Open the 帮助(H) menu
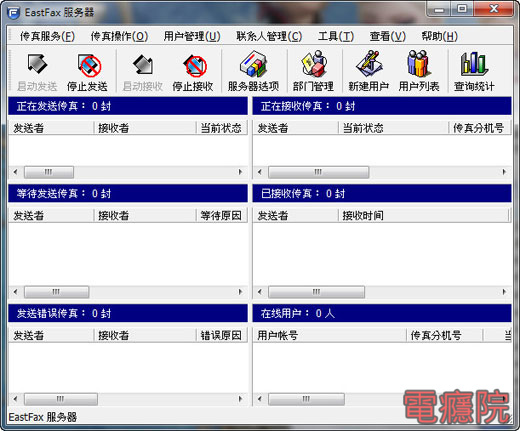The image size is (520, 431). (x=439, y=36)
